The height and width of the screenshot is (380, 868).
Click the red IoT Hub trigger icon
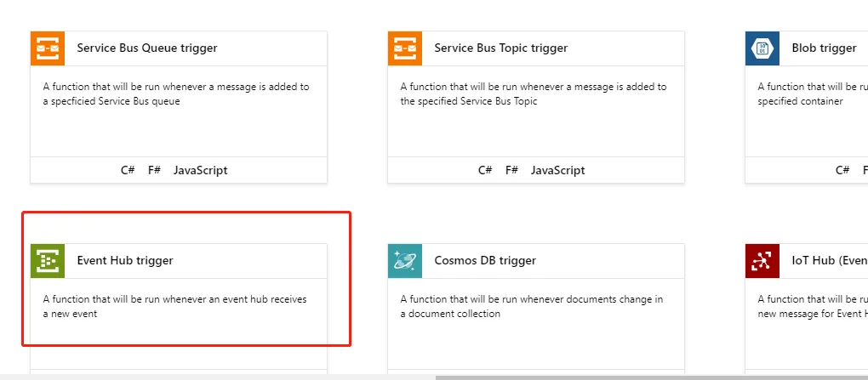[x=762, y=260]
